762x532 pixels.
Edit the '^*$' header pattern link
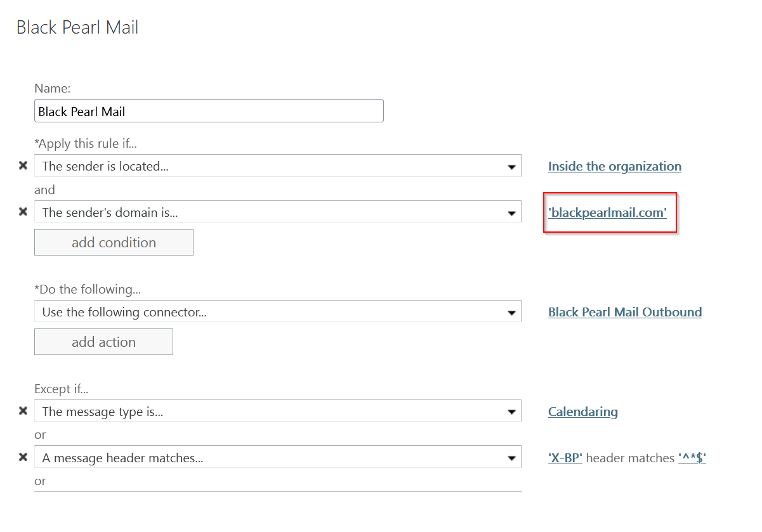pyautogui.click(x=692, y=458)
